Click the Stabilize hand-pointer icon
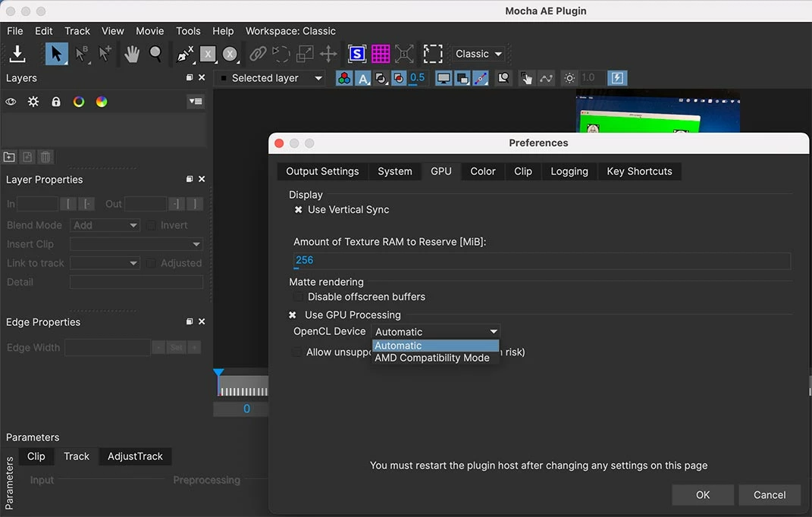812x517 pixels. point(526,78)
